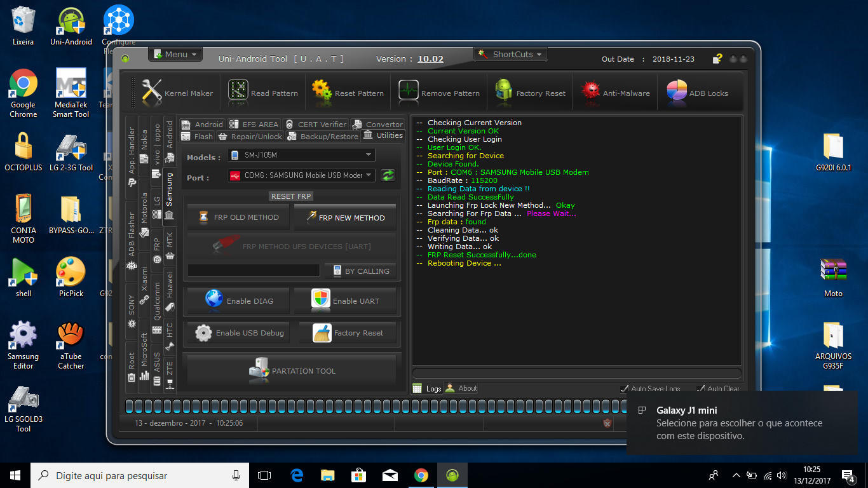Open Microsoft Edge from the taskbar
Image resolution: width=868 pixels, height=488 pixels.
297,475
